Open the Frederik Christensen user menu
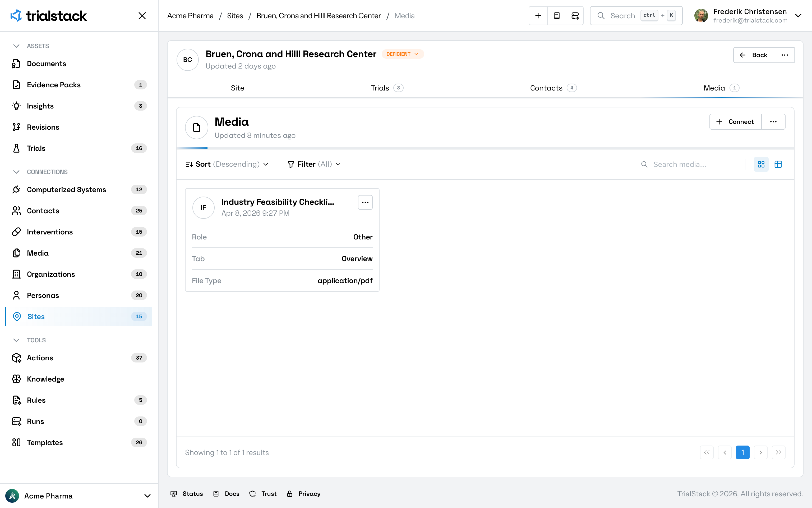The width and height of the screenshot is (812, 508). pos(748,16)
